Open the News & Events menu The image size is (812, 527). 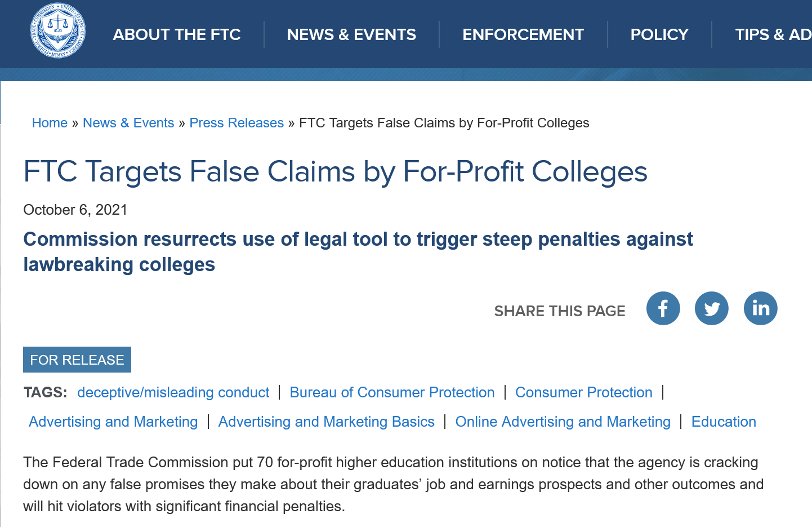click(351, 35)
